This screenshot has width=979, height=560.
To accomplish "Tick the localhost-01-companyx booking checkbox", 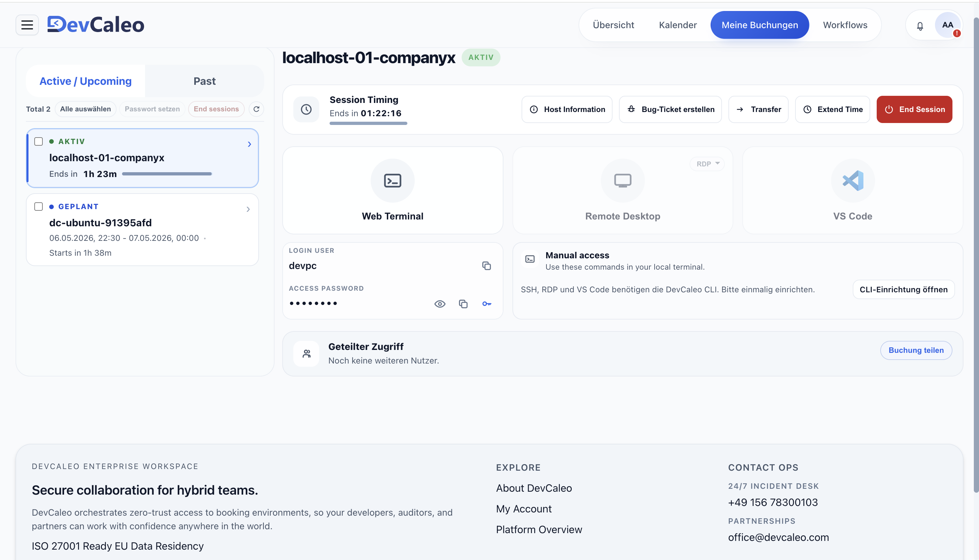I will pos(39,141).
